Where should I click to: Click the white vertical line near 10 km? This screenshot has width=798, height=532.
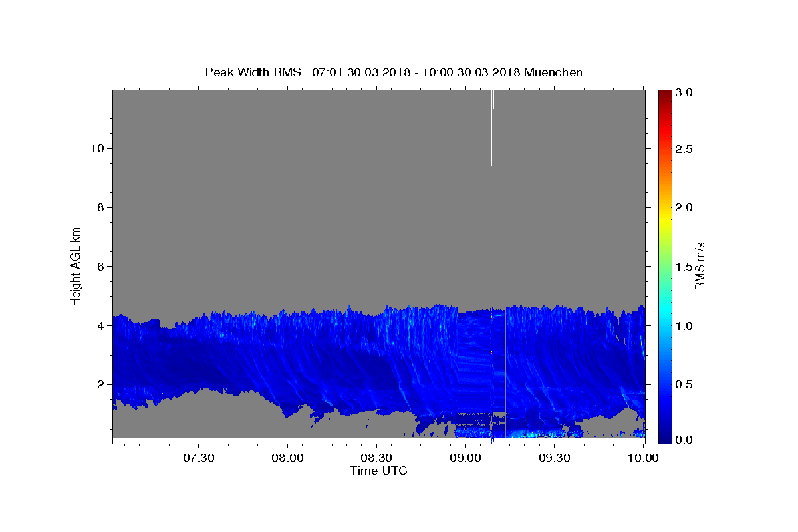492,130
